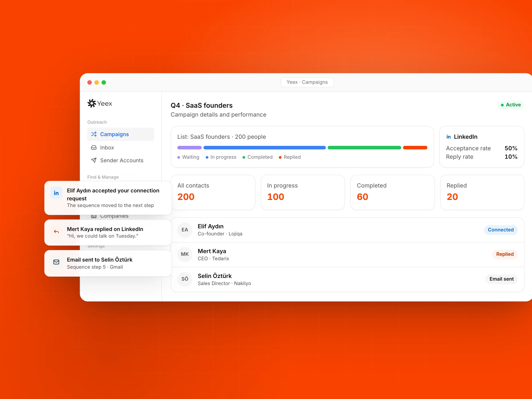This screenshot has height=399, width=532.
Task: Open Inbox in the sidebar
Action: coord(121,147)
